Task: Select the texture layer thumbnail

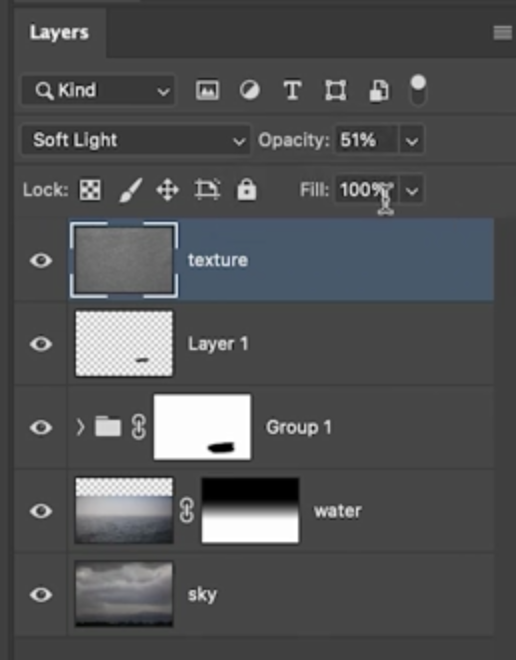Action: (x=124, y=260)
